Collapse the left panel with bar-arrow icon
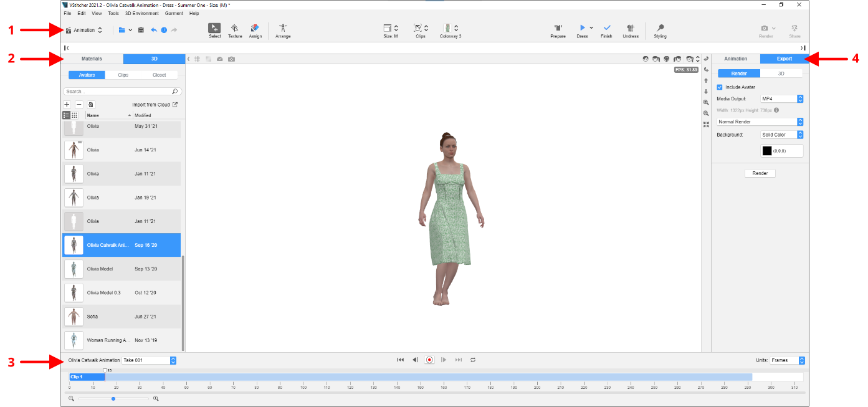The height and width of the screenshot is (407, 868). (x=67, y=47)
